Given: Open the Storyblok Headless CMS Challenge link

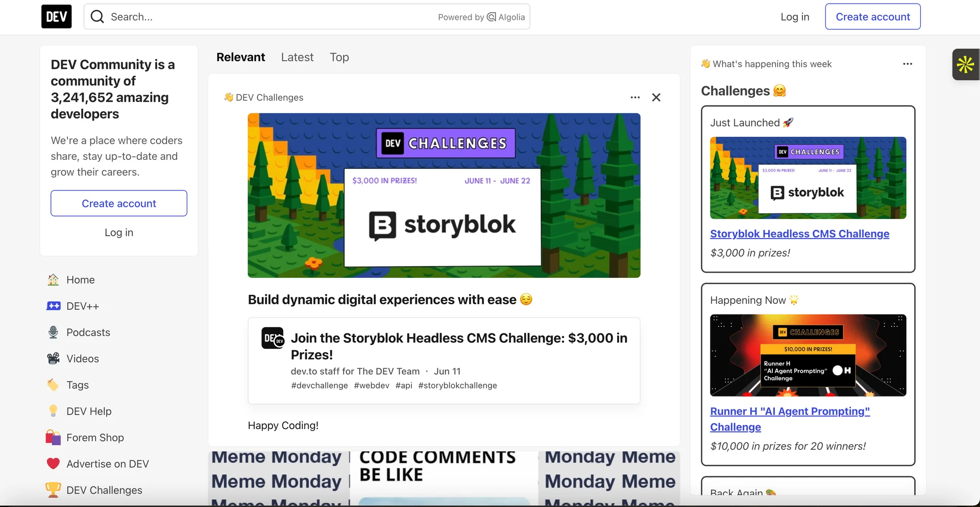Looking at the screenshot, I should point(799,234).
